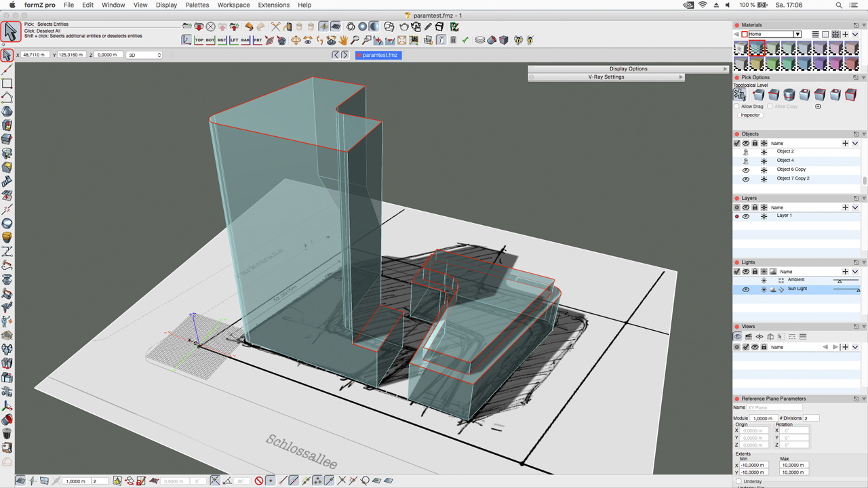The width and height of the screenshot is (868, 488).
Task: Enable the Allow Drag checkbox
Action: pos(737,106)
